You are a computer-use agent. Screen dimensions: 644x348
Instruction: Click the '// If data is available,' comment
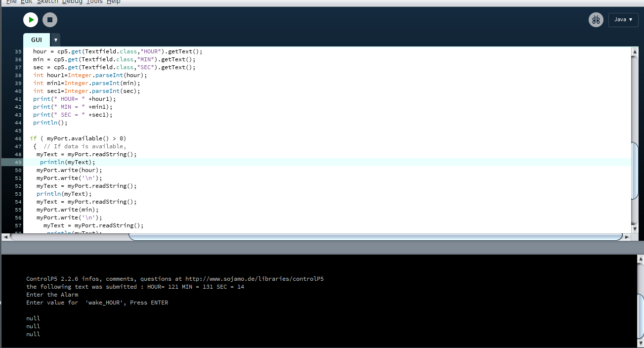[85, 146]
